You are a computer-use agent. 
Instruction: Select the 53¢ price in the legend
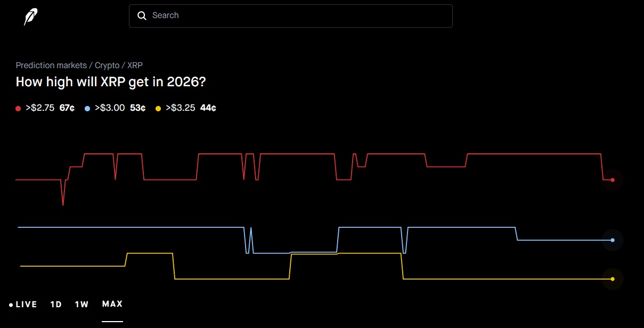pyautogui.click(x=138, y=108)
